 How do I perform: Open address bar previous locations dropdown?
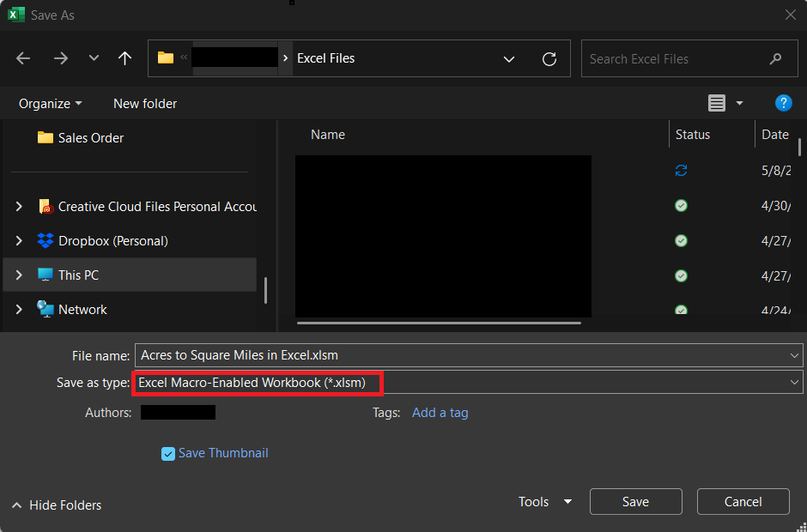509,58
